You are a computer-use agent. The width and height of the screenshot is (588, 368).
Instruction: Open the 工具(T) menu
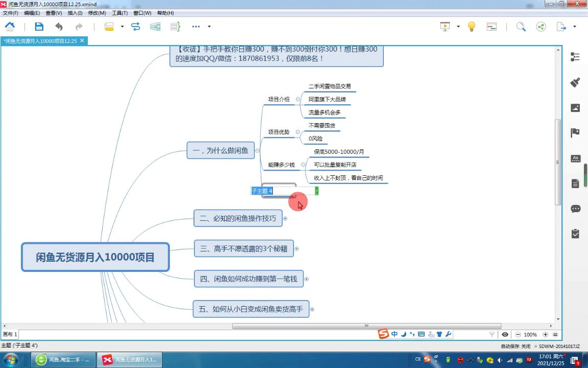119,13
